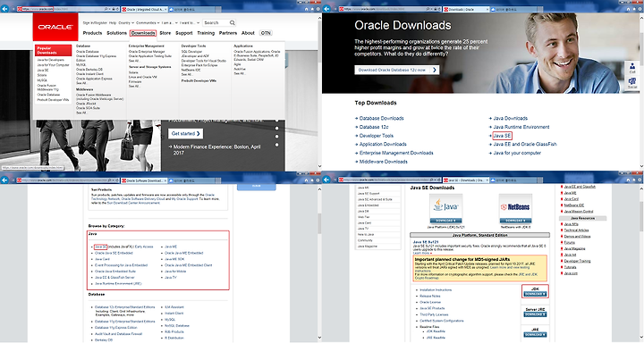The height and width of the screenshot is (343, 644).
Task: Click the Get started button
Action: pos(186,134)
